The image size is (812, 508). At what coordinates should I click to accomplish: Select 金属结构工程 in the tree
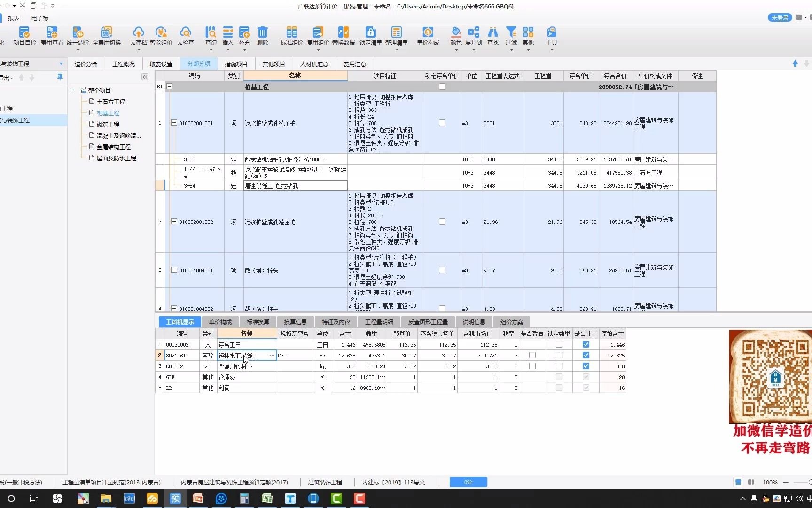[113, 147]
